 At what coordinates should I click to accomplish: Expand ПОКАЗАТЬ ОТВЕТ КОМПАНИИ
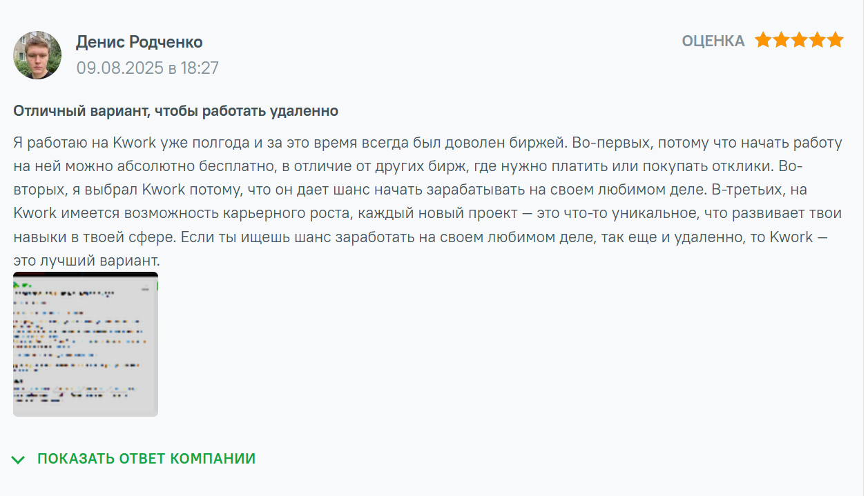(146, 459)
